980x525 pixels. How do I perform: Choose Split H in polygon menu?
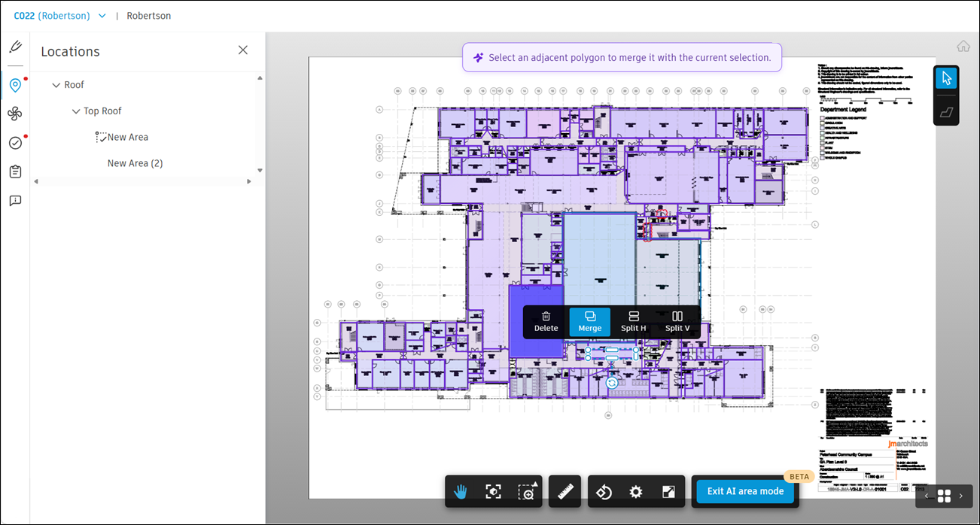click(x=634, y=322)
